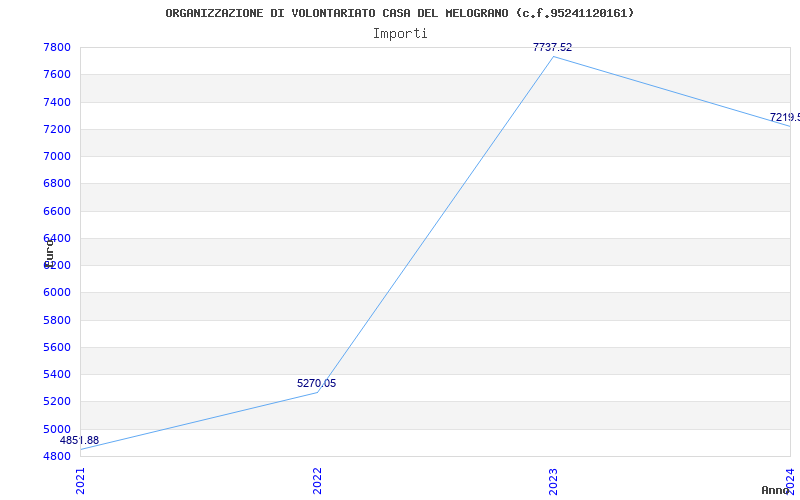Click the 6600 y-axis tick label
Viewport: 800px width, 500px height.
coord(57,211)
